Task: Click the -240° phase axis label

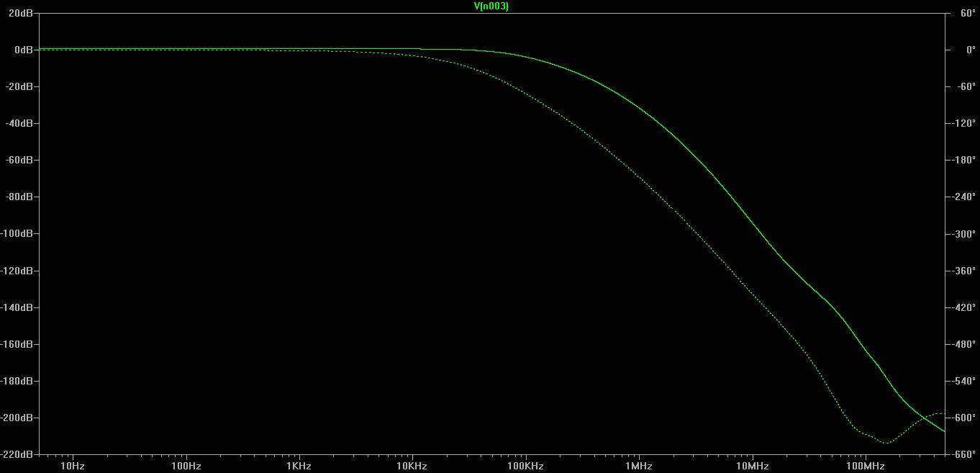Action: click(x=963, y=197)
